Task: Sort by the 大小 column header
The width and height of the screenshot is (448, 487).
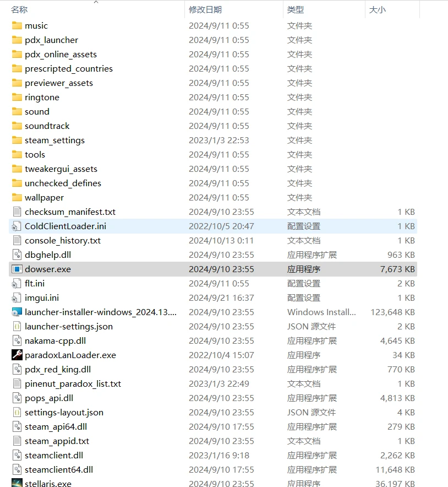Action: point(377,9)
